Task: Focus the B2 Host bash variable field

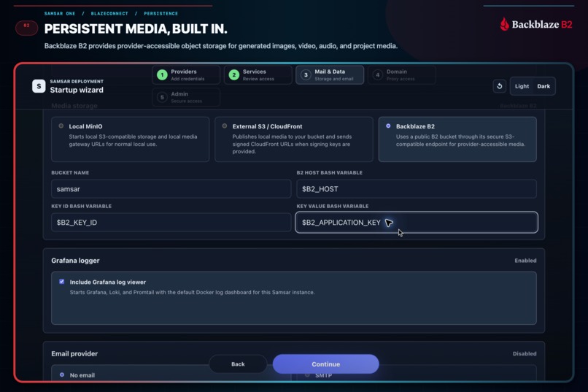Action: (x=417, y=188)
